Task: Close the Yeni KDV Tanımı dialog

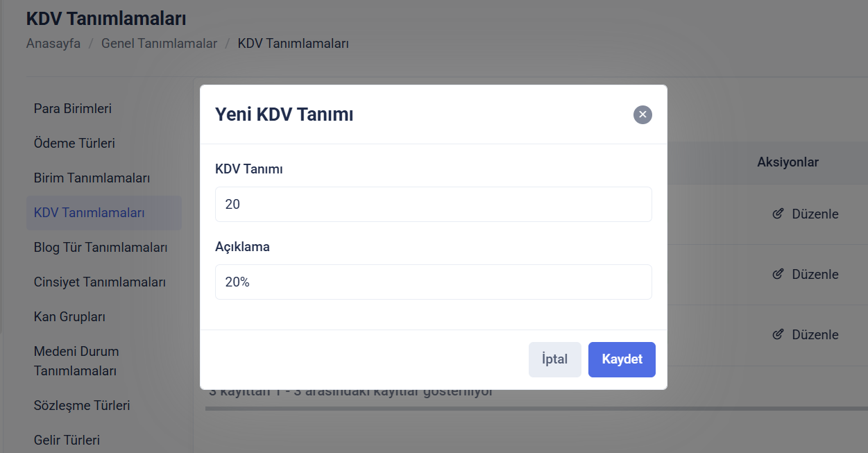Action: 643,114
